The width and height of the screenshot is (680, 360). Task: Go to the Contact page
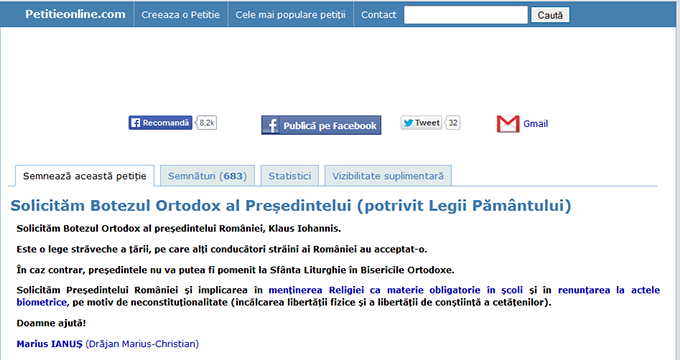pos(378,15)
